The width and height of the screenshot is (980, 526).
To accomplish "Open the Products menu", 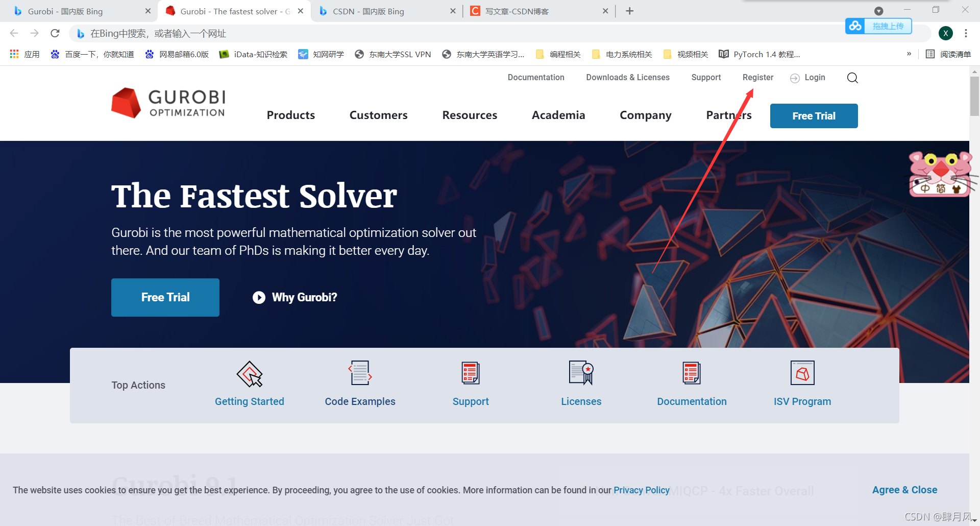I will pos(290,115).
